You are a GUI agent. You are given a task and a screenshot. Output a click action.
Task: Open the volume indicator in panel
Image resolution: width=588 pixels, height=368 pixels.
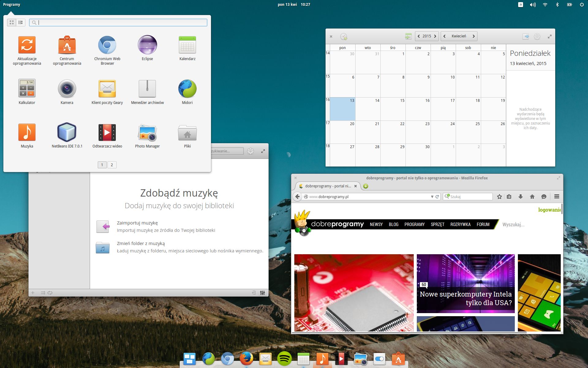(533, 5)
